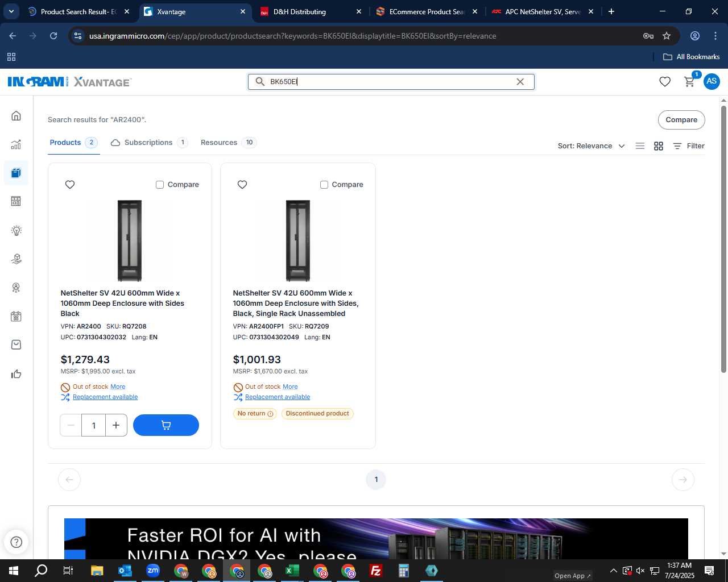
Task: Open Excel from the taskbar
Action: click(x=292, y=571)
